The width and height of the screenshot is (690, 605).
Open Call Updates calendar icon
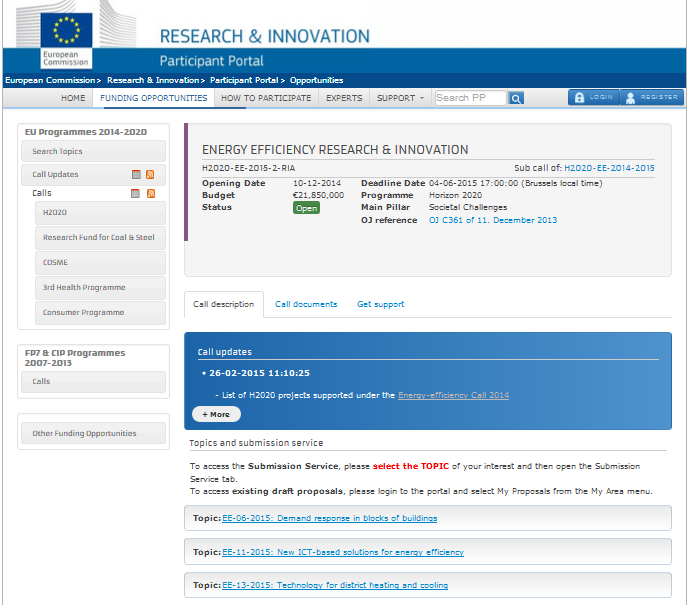tap(136, 174)
